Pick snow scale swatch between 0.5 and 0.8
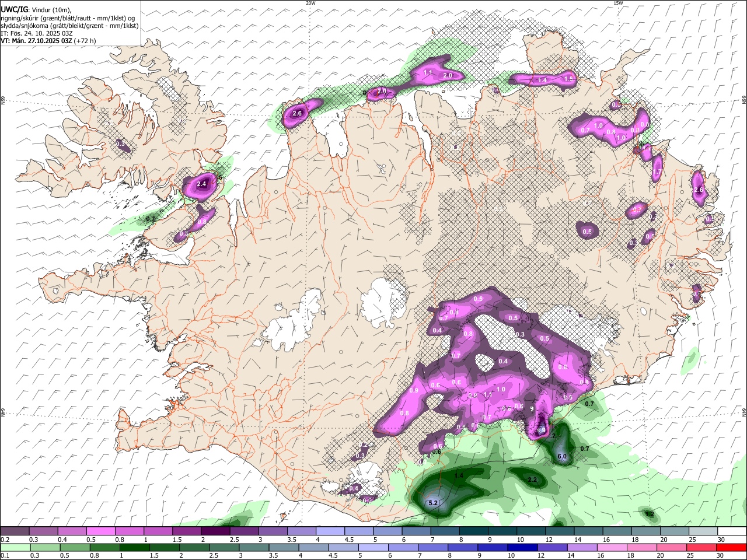747x560 pixels. [x=100, y=531]
